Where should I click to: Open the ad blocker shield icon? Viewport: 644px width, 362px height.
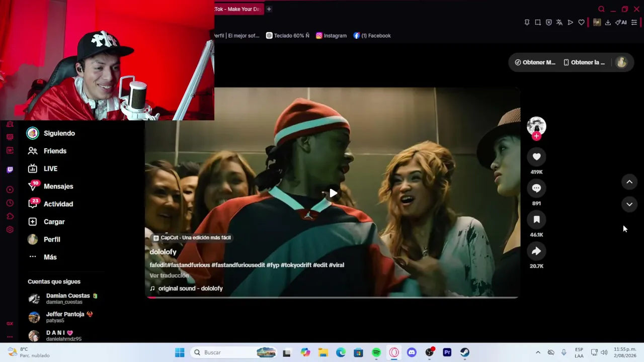click(x=548, y=23)
